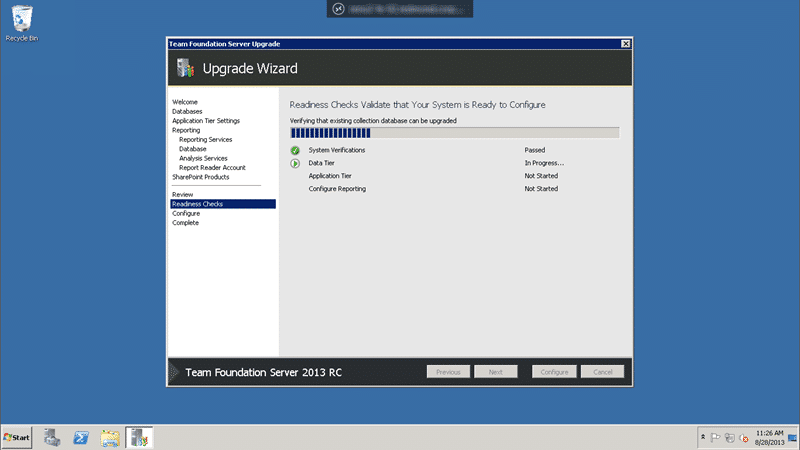Click the Cancel button
This screenshot has width=800, height=450.
[x=602, y=372]
